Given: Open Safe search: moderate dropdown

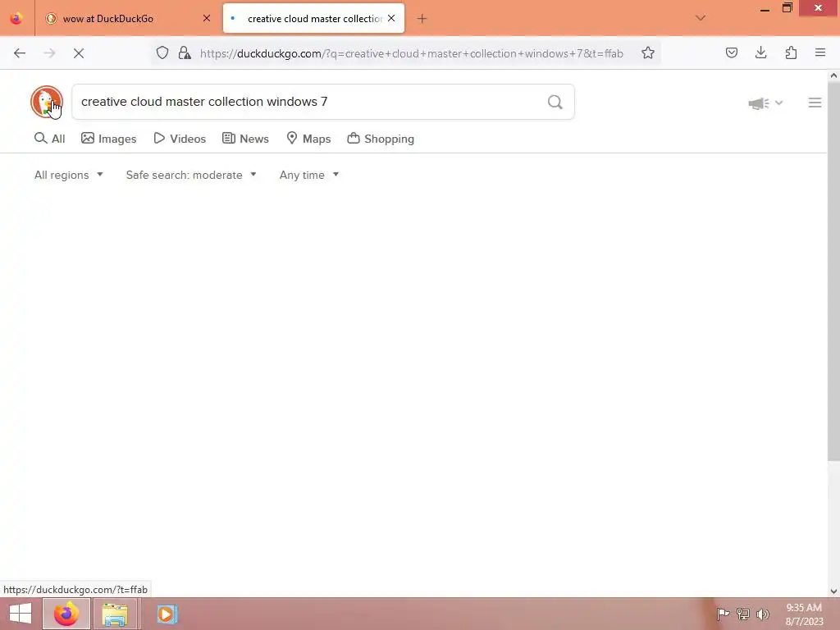Looking at the screenshot, I should [x=191, y=175].
